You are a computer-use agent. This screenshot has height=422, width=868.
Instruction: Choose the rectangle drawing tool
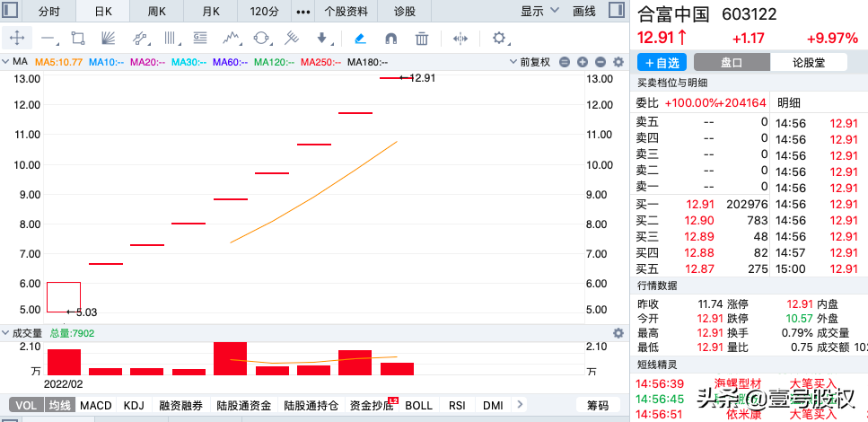click(x=78, y=39)
